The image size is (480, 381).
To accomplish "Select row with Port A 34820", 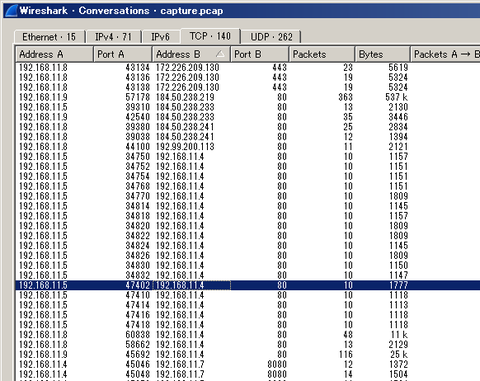I will pyautogui.click(x=248, y=226).
